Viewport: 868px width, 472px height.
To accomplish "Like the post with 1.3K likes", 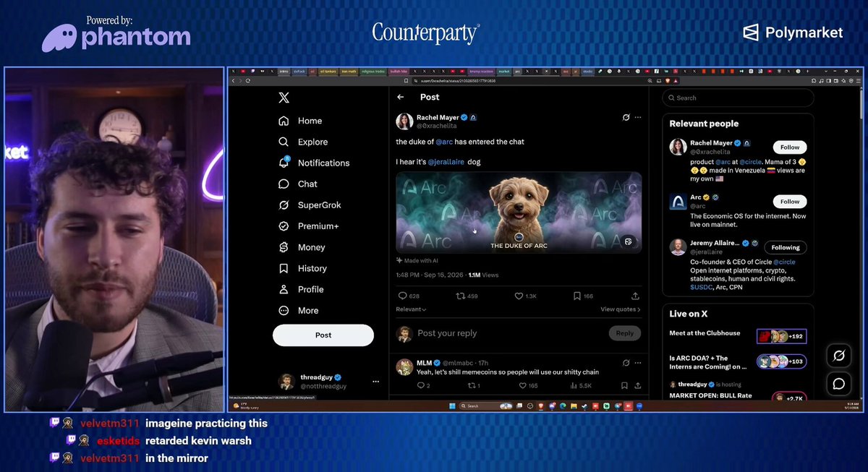I will tap(519, 296).
